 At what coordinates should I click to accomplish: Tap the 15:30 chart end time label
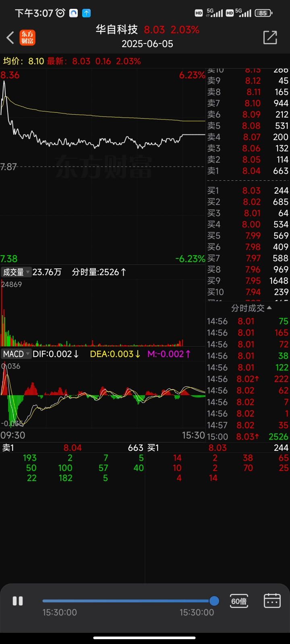193,435
